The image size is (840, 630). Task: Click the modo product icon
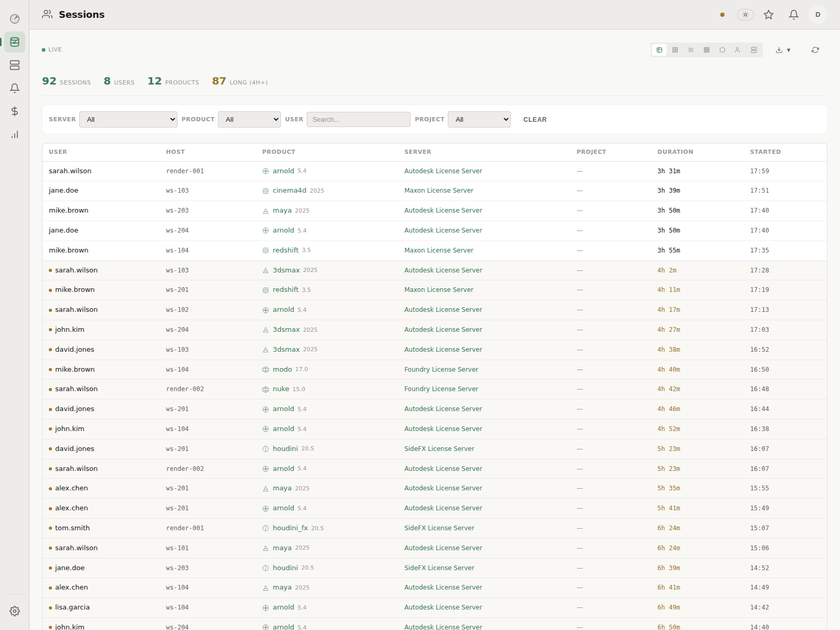266,370
